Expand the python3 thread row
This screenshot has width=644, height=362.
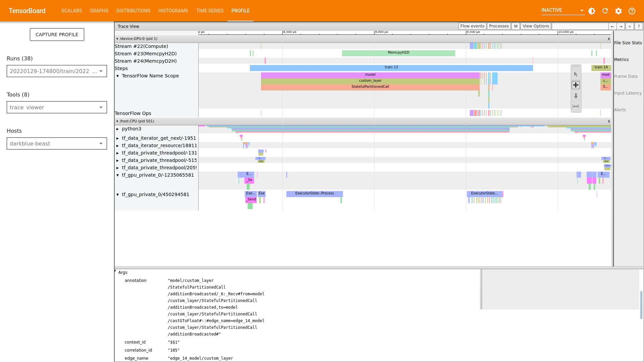pyautogui.click(x=117, y=129)
